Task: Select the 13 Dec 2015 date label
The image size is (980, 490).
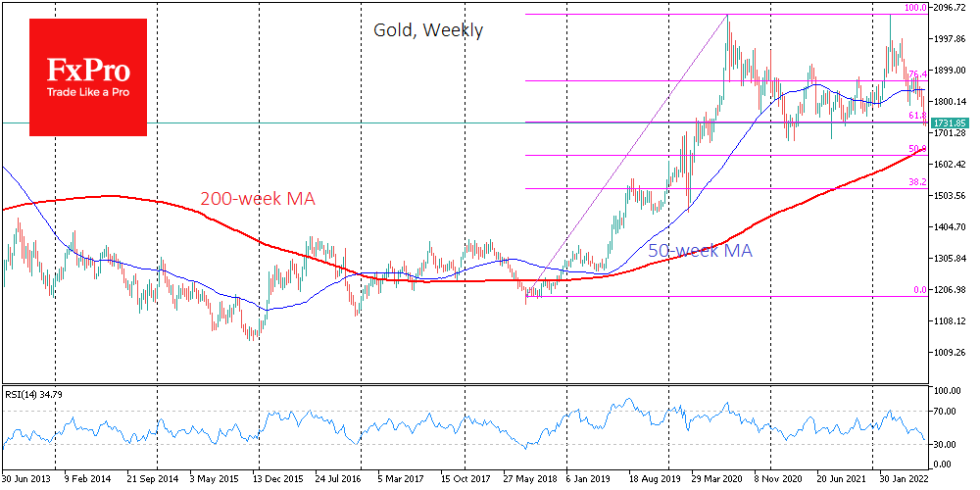Action: 276,478
